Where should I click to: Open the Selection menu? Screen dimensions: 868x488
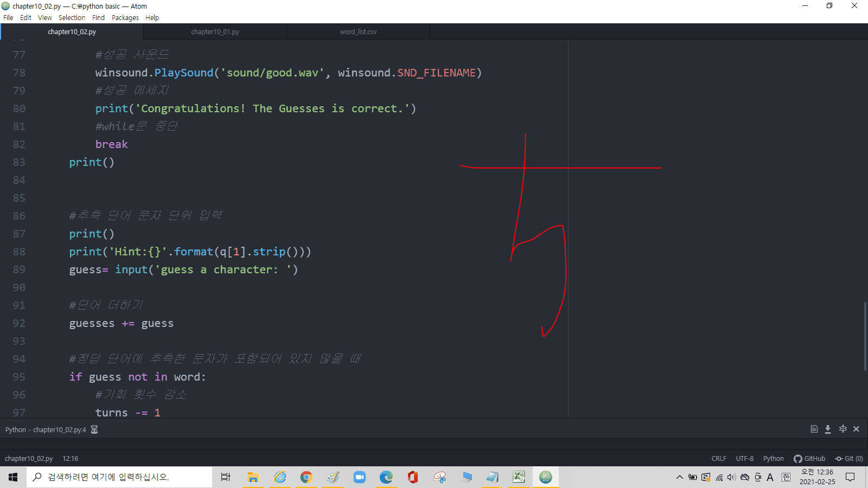[x=72, y=18]
